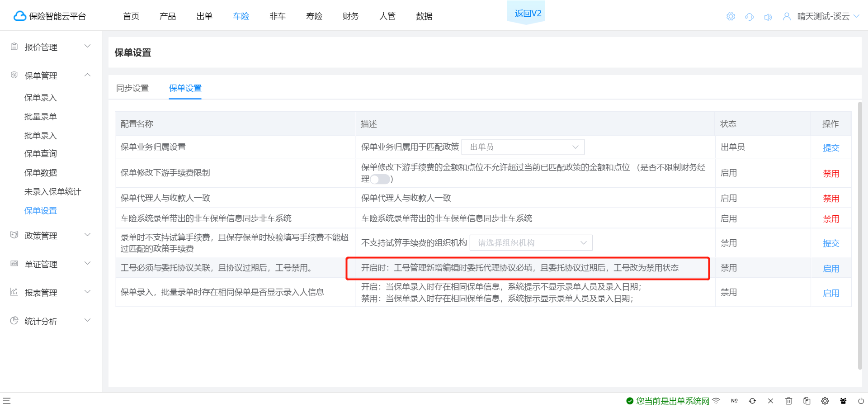Open 批量录单 in sidebar

coord(41,117)
